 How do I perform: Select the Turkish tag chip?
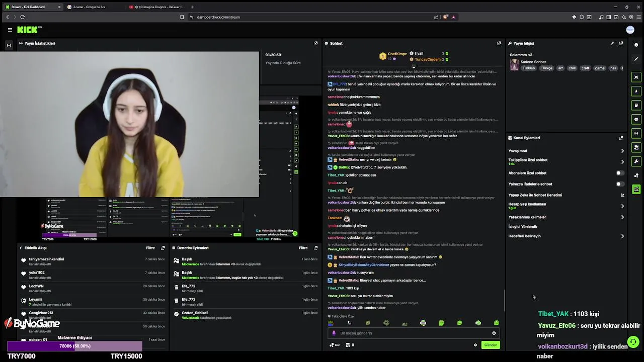(x=529, y=68)
